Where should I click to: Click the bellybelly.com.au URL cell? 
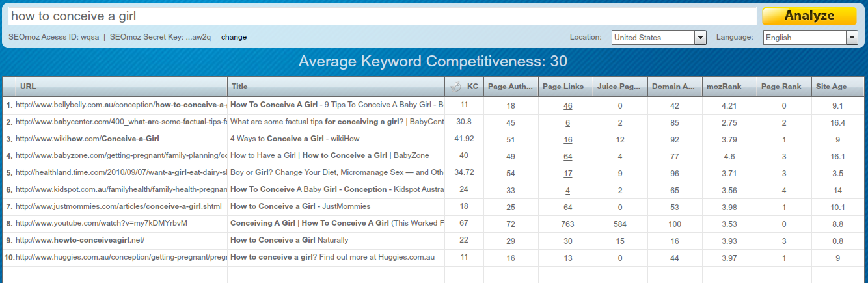(122, 105)
